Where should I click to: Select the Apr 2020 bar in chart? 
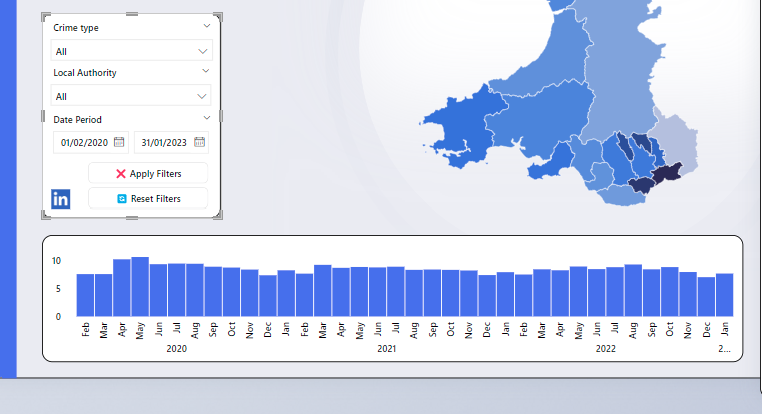tap(122, 288)
